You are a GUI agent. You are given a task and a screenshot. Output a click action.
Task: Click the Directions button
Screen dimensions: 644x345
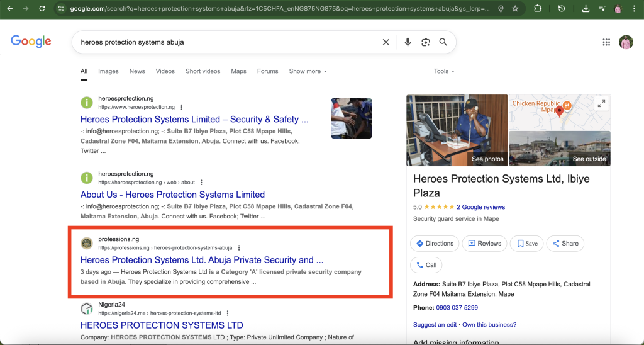[x=435, y=244]
